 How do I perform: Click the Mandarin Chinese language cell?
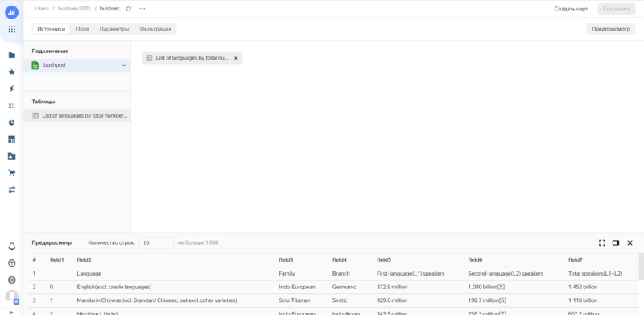click(157, 300)
